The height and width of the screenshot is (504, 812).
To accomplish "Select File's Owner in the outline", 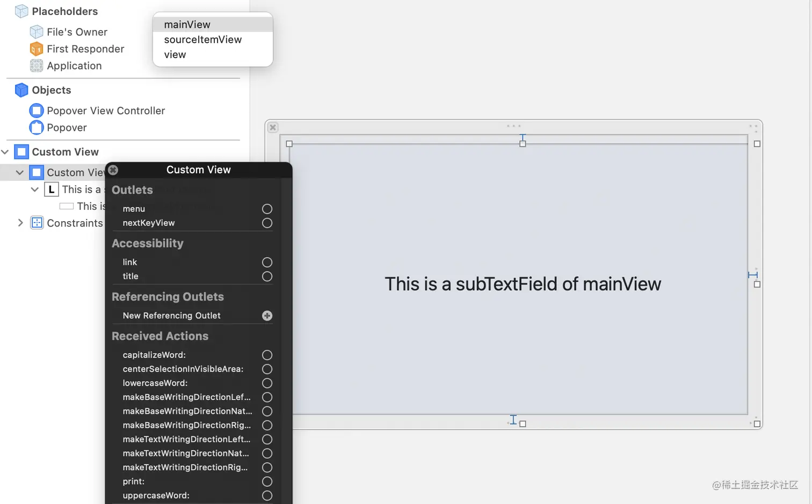I will (77, 32).
